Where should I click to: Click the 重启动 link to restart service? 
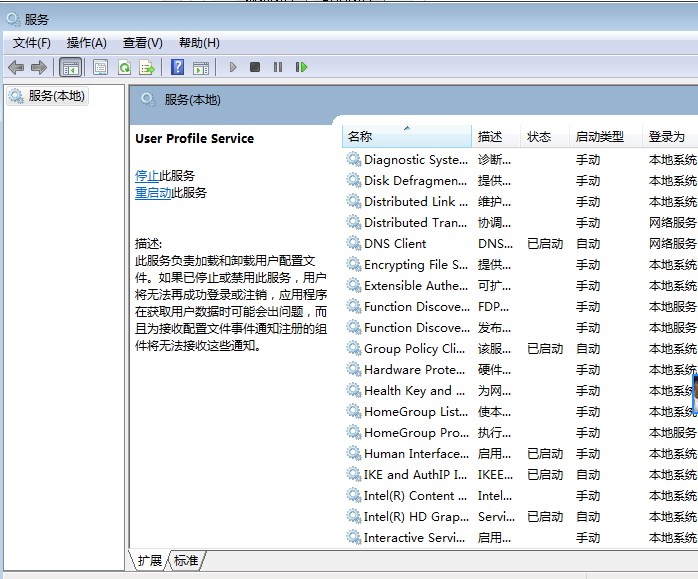153,193
